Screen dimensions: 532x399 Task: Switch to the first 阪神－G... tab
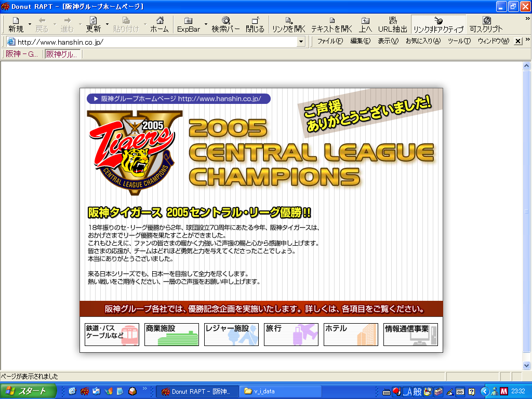click(21, 54)
